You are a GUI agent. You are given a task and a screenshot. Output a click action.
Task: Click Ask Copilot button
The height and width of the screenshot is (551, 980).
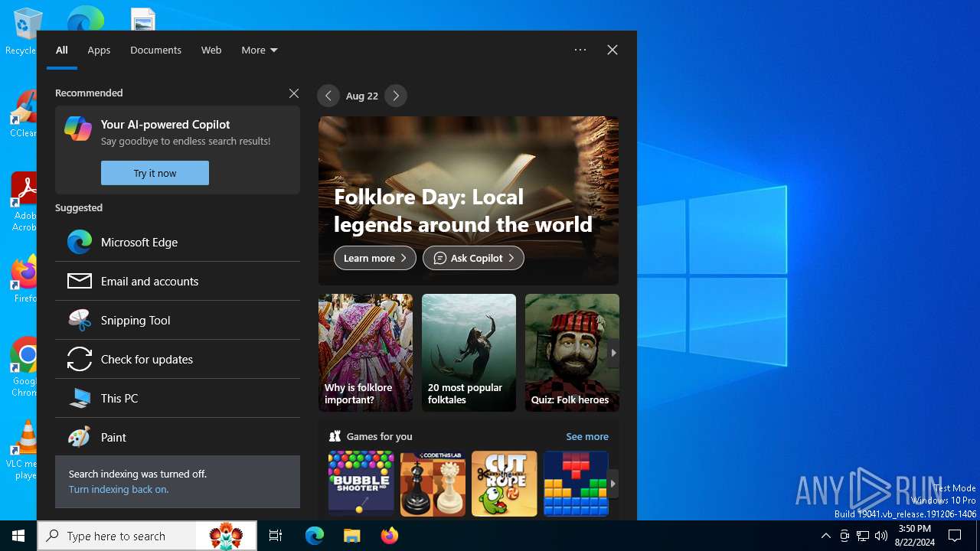[473, 258]
